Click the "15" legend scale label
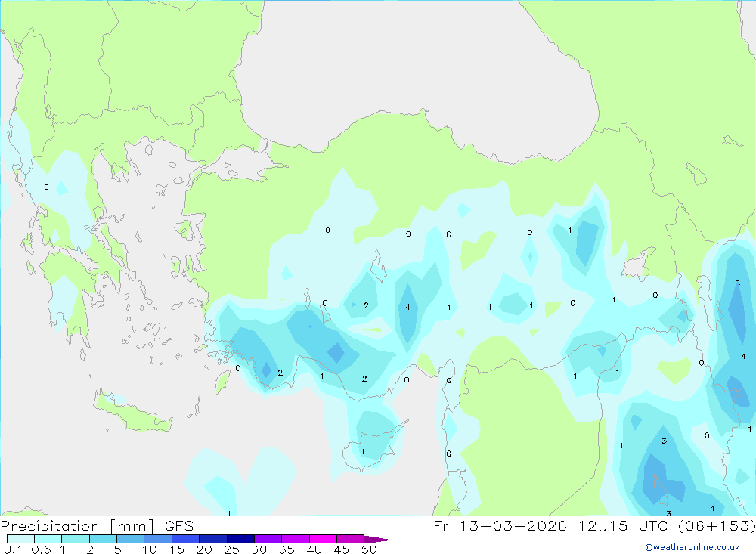The width and height of the screenshot is (756, 554). (x=177, y=549)
